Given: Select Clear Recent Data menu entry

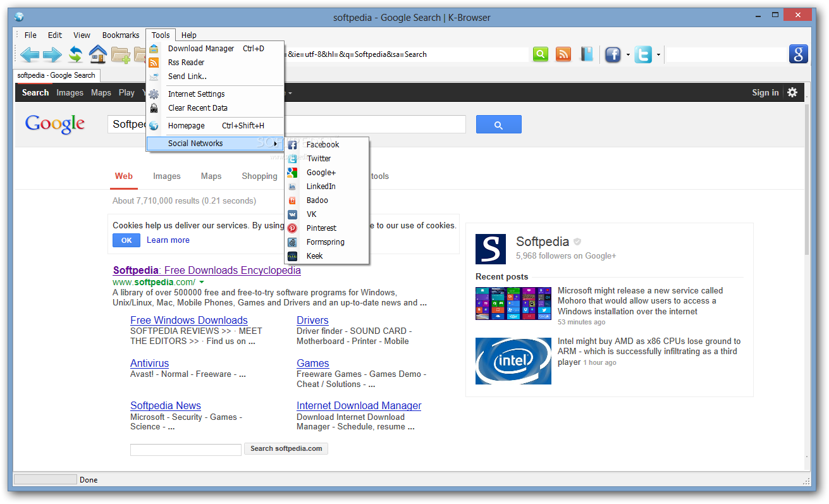Looking at the screenshot, I should (216, 108).
